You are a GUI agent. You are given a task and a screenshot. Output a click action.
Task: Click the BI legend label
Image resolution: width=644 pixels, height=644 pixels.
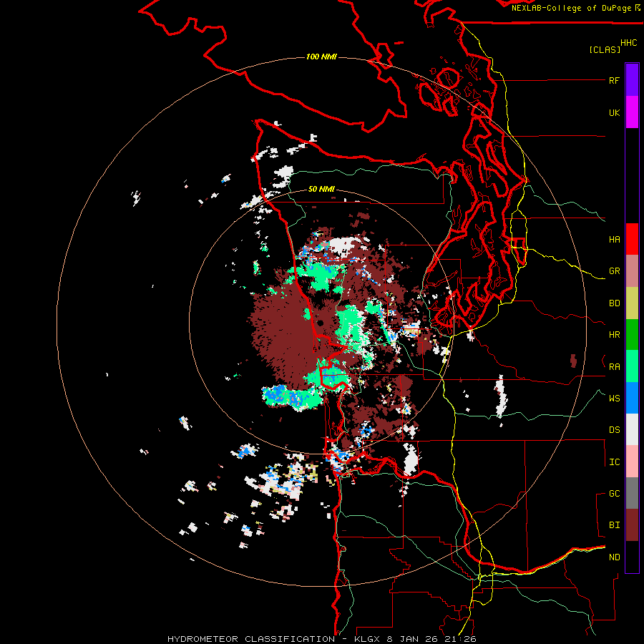(x=614, y=525)
